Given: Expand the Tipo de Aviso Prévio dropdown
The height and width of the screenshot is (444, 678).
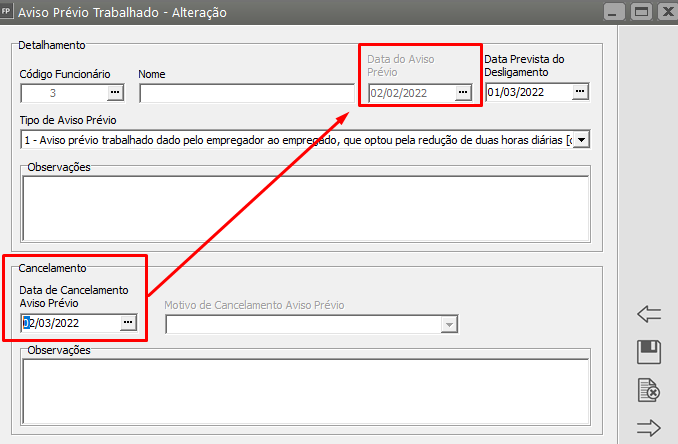Looking at the screenshot, I should tap(582, 140).
